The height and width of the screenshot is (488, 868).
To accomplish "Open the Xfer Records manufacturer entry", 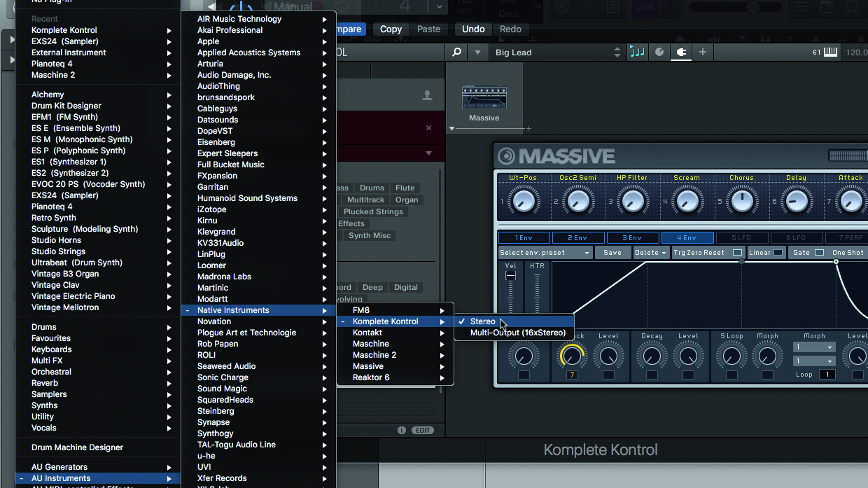I will [x=258, y=478].
